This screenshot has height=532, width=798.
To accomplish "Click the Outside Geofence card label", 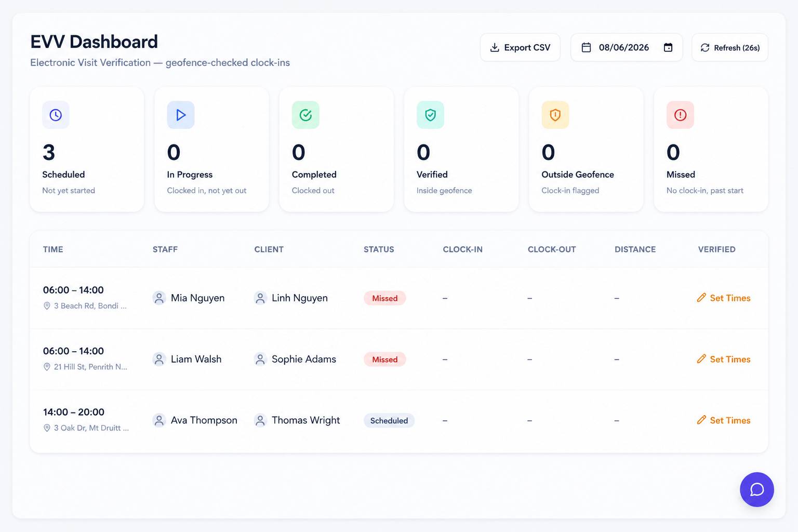I will tap(578, 175).
